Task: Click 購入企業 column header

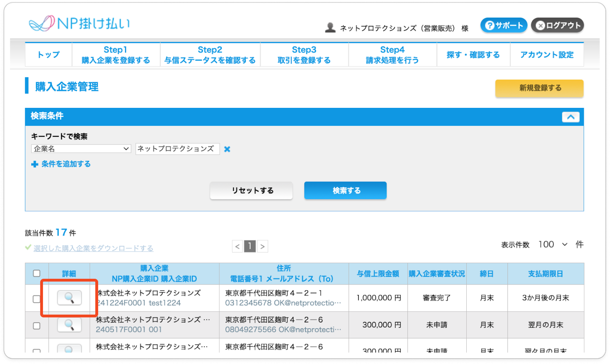Action: tap(154, 268)
